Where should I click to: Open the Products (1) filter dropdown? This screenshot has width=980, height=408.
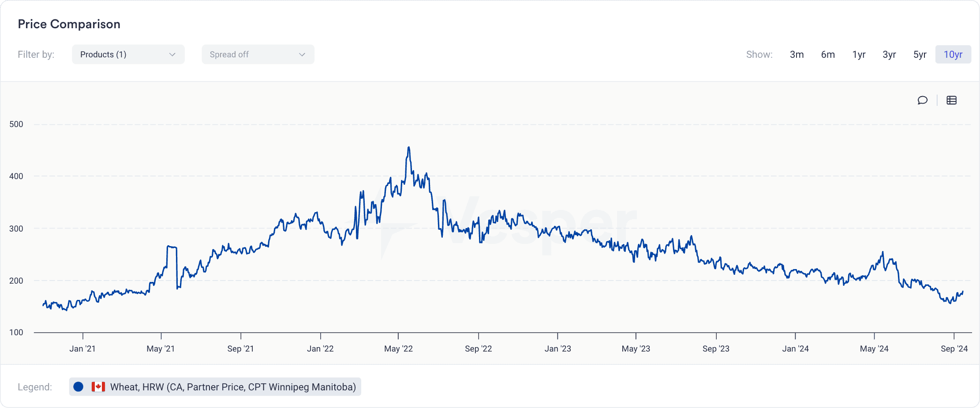128,54
